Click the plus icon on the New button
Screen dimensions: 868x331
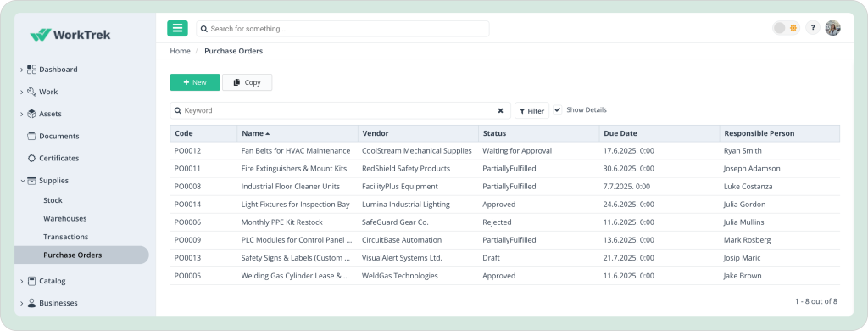tap(186, 82)
